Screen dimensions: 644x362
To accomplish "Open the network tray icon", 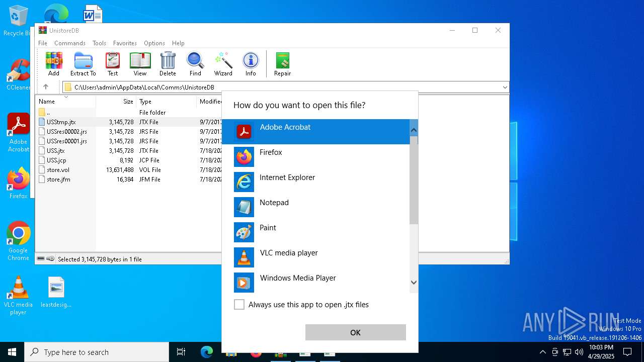I will (567, 352).
